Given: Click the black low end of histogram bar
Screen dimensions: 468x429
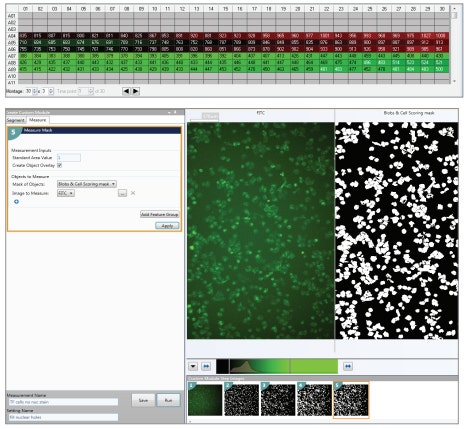Looking at the screenshot, I should click(x=222, y=366).
